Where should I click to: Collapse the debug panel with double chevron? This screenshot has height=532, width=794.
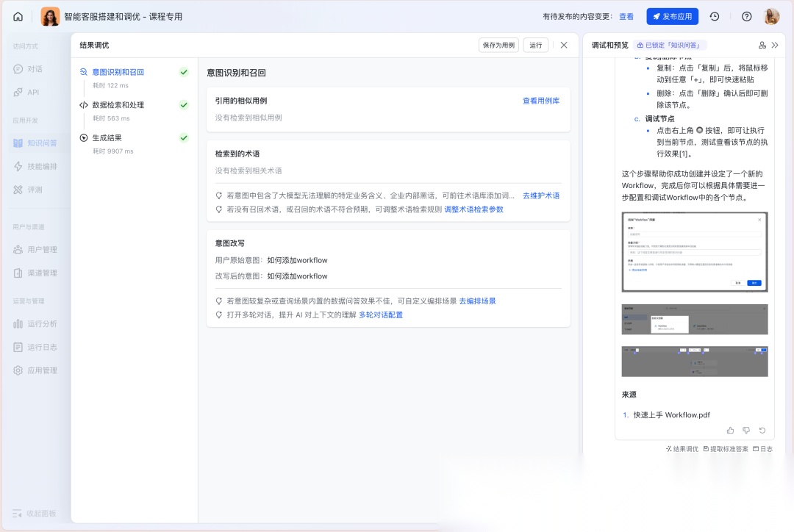(775, 45)
